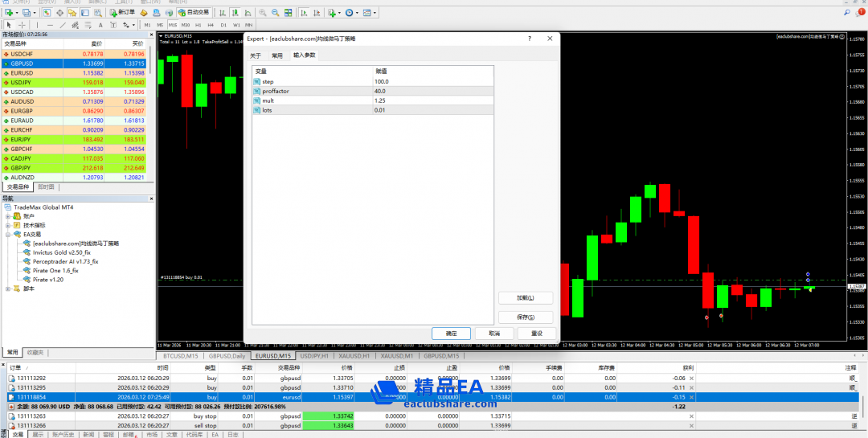Image resolution: width=868 pixels, height=438 pixels.
Task: Toggle the AutoTrading (自动交易) button
Action: [192, 13]
